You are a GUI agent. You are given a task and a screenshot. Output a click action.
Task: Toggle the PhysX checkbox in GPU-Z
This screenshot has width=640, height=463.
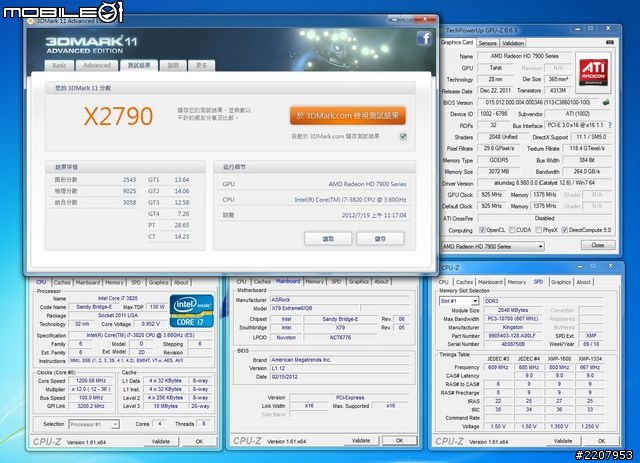tap(538, 230)
